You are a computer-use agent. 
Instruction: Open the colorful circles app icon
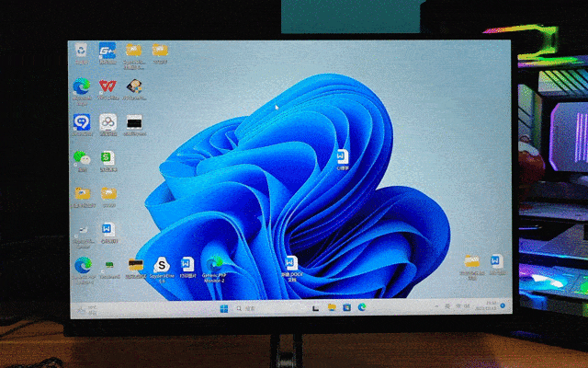pos(107,121)
